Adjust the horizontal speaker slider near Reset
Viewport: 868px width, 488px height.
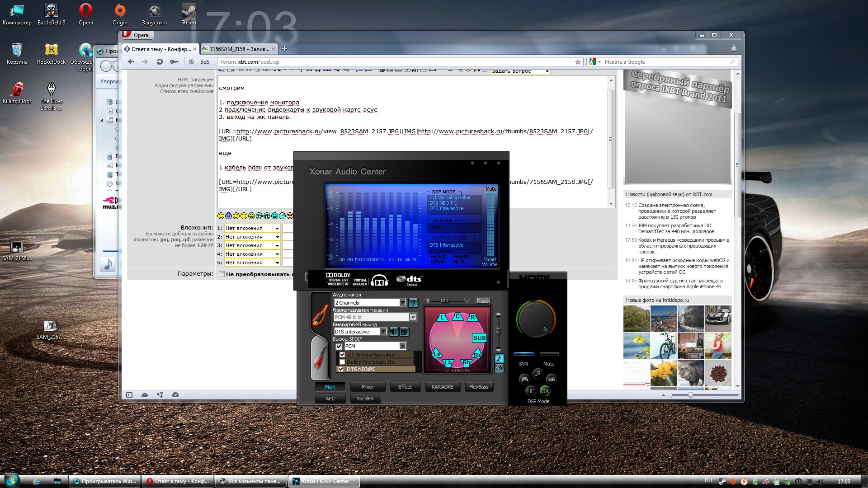coord(445,301)
